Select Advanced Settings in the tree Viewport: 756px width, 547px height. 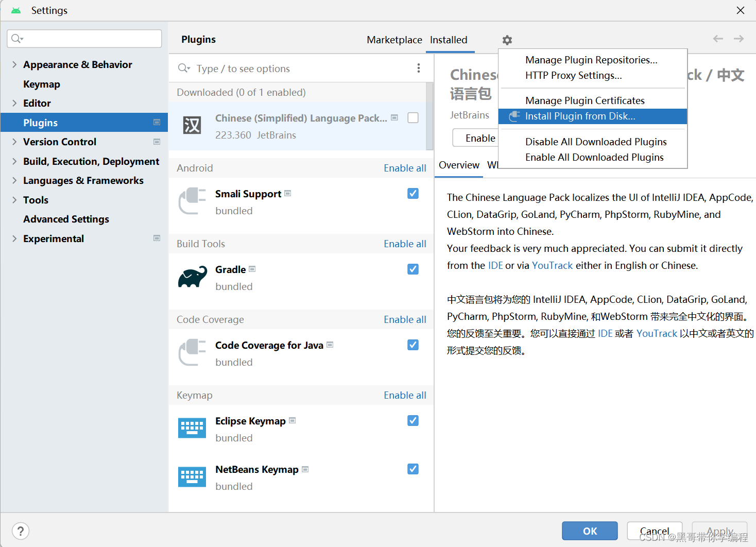66,219
